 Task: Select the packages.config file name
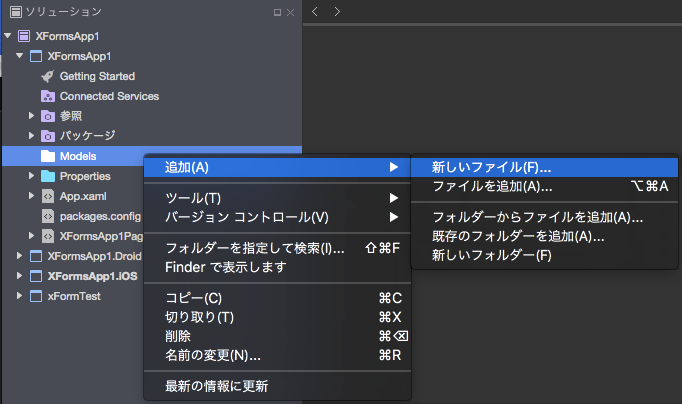pos(100,216)
